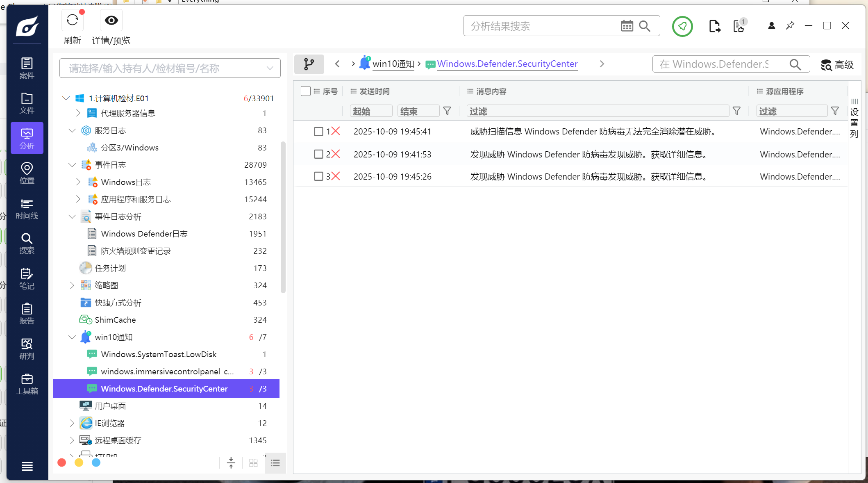Image resolution: width=868 pixels, height=483 pixels.
Task: Check the checkbox for row 1
Action: click(x=318, y=132)
